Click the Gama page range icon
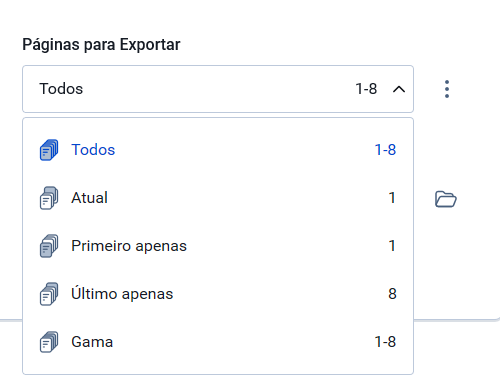Image resolution: width=500 pixels, height=375 pixels. pyautogui.click(x=49, y=342)
